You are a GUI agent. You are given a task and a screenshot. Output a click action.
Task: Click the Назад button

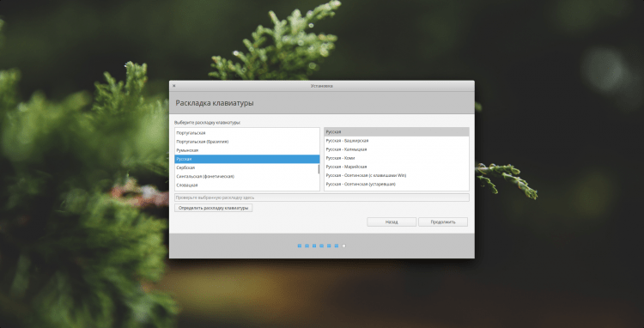(392, 222)
